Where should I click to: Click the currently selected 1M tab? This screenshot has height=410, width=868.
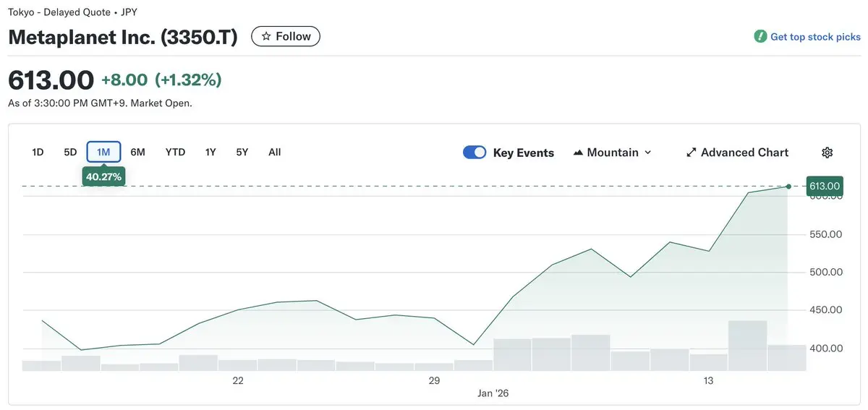pos(103,152)
